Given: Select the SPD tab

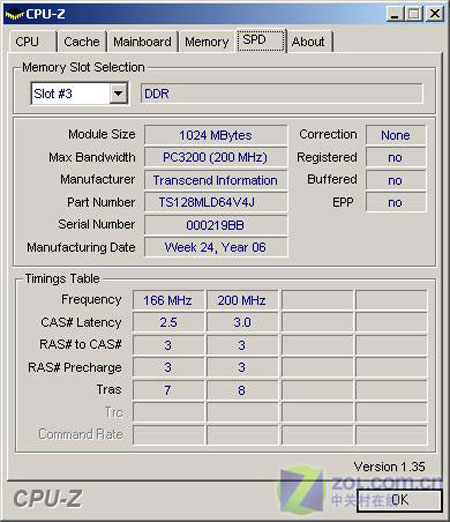Looking at the screenshot, I should (261, 40).
